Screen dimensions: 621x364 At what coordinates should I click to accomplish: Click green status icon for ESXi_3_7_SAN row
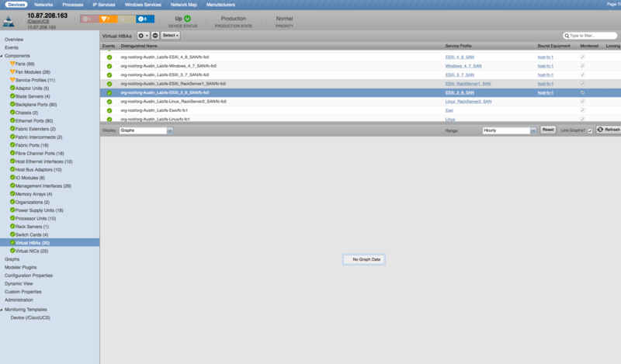click(x=109, y=75)
